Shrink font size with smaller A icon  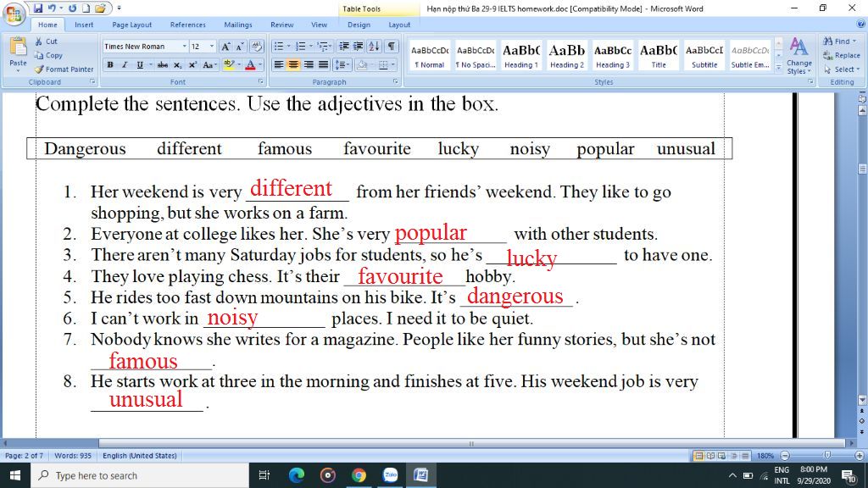[240, 47]
